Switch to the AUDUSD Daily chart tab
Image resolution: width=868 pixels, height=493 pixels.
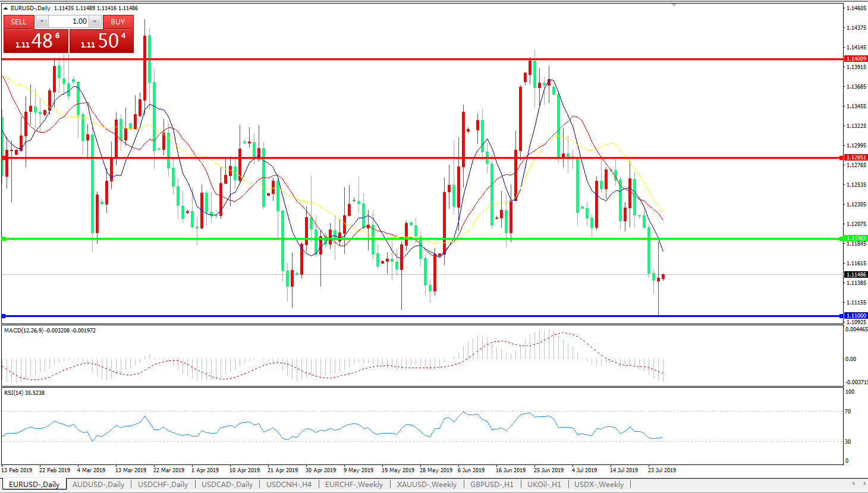click(x=98, y=485)
